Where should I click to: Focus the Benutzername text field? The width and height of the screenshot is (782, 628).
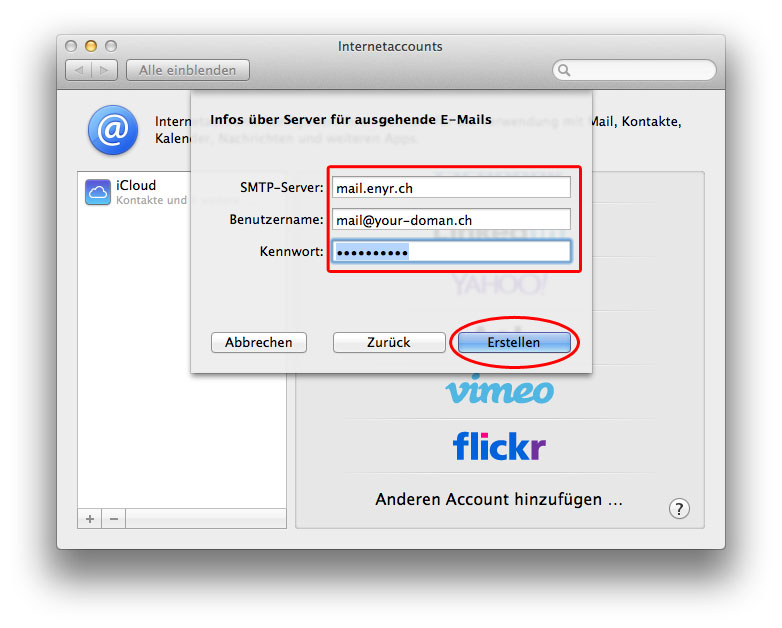pos(450,219)
